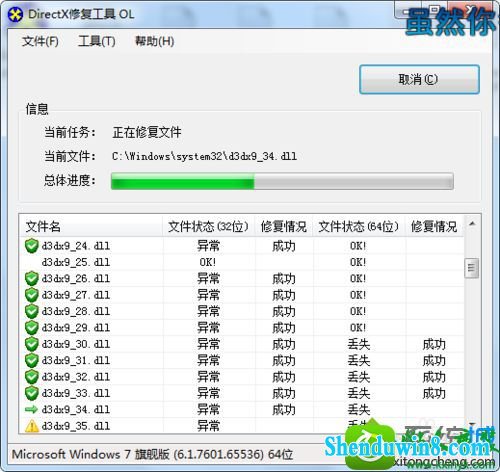This screenshot has height=472, width=500.
Task: Click the green shield icon for d3dx9_30.dll
Action: click(x=32, y=344)
